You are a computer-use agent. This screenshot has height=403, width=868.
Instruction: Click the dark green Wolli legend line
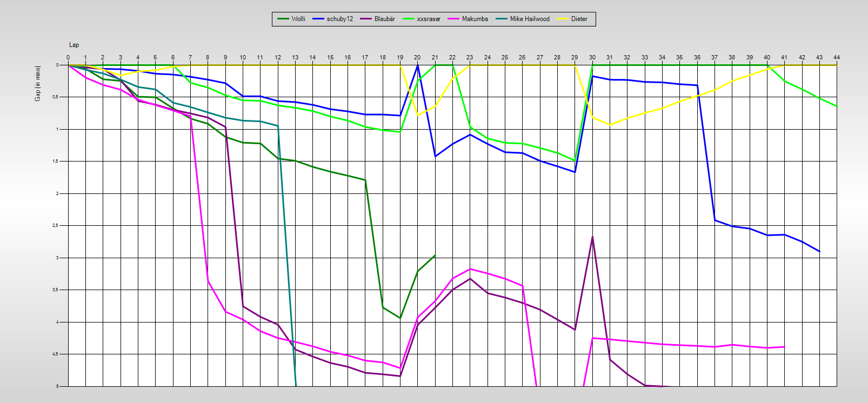tap(283, 19)
